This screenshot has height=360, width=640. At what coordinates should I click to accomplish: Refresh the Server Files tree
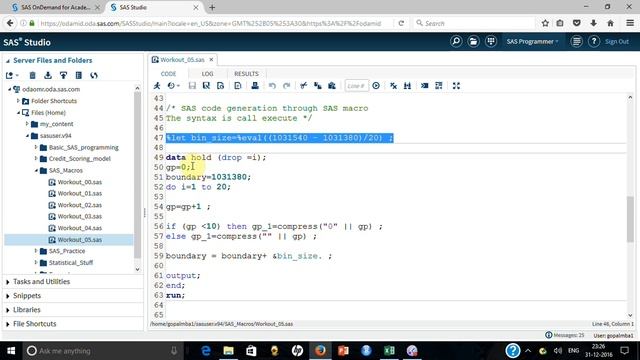[94, 75]
